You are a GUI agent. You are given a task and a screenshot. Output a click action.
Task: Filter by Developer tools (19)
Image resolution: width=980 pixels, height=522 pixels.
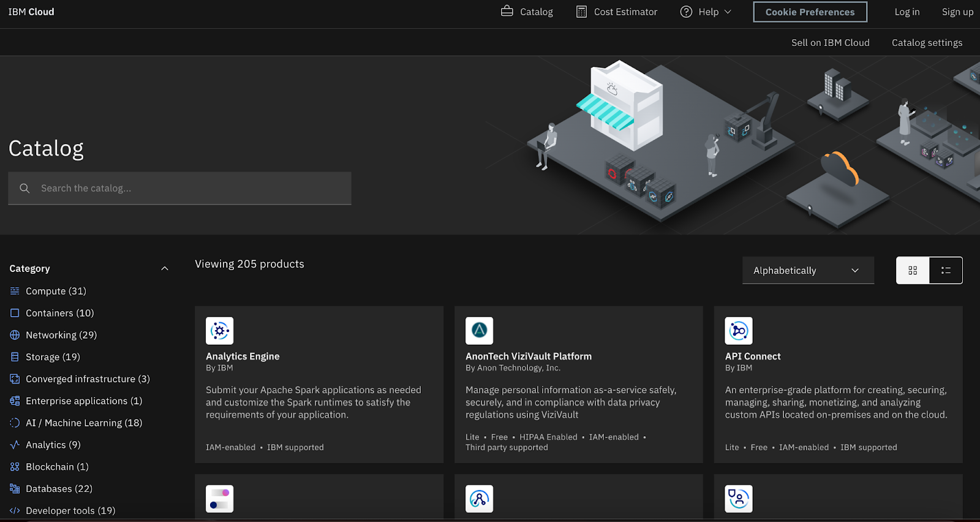70,510
